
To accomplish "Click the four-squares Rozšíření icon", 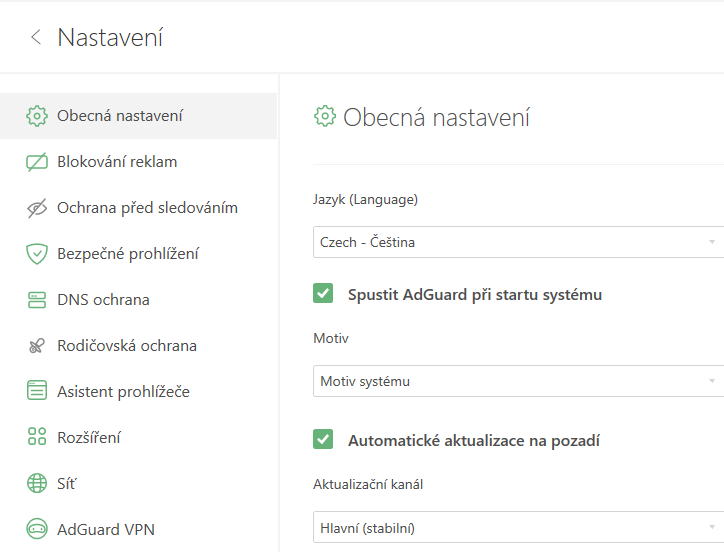I will [x=37, y=438].
